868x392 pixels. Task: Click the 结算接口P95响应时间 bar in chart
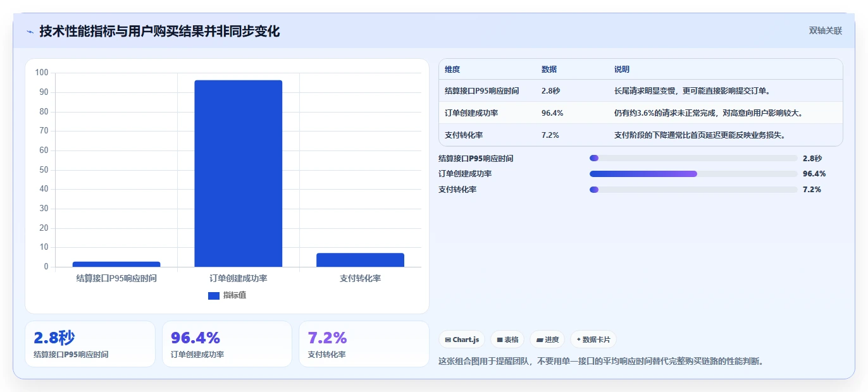[x=116, y=264]
